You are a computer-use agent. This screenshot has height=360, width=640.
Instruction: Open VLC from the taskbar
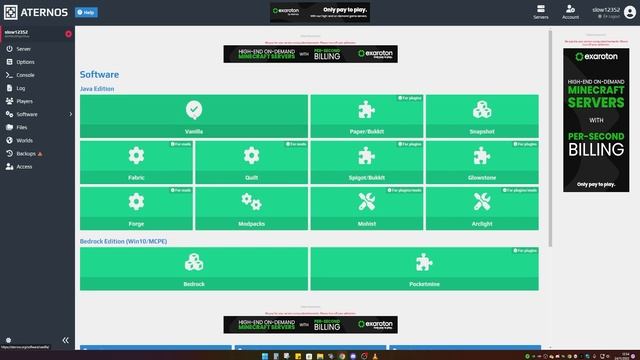point(375,356)
